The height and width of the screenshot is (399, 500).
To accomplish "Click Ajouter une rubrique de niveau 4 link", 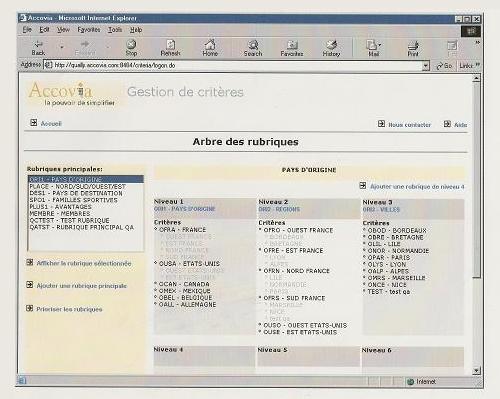I will [417, 187].
